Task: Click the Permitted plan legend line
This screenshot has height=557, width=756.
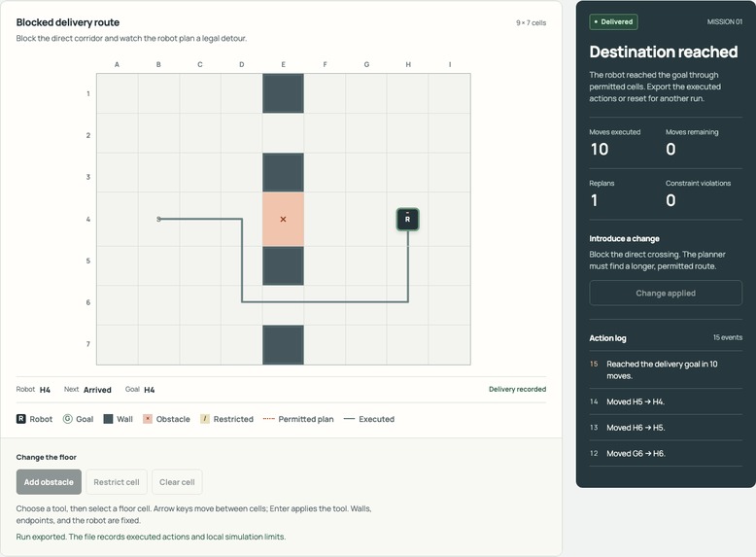Action: [268, 419]
